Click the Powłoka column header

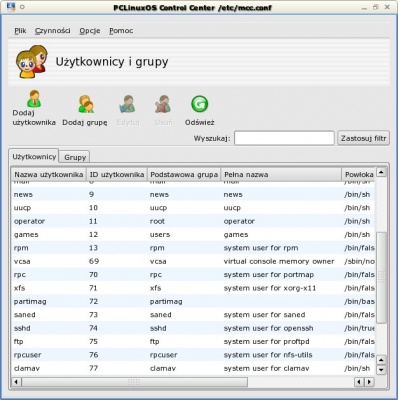point(358,175)
